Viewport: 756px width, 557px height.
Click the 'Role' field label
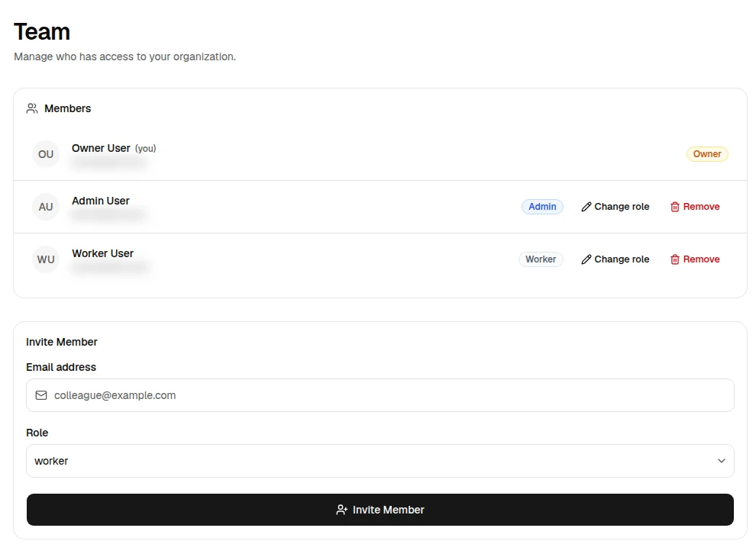pos(37,433)
